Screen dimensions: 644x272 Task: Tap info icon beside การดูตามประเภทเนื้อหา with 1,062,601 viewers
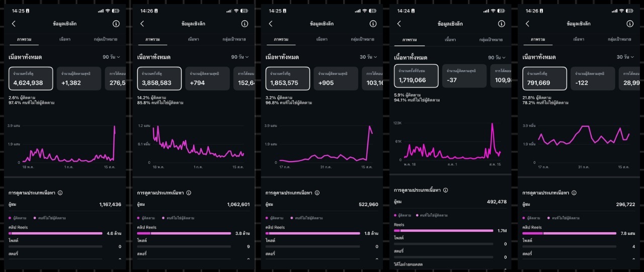tap(189, 192)
